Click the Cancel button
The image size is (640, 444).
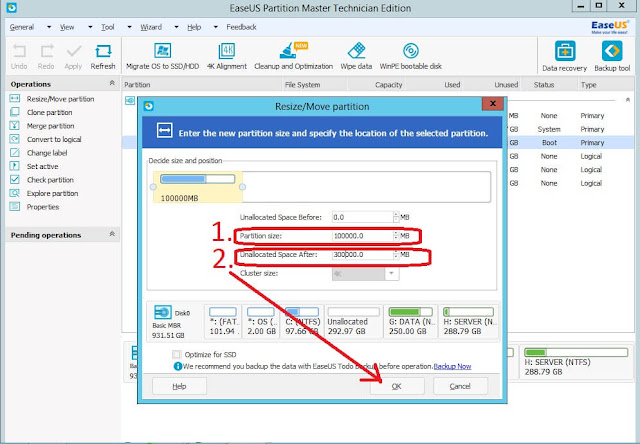[x=460, y=386]
